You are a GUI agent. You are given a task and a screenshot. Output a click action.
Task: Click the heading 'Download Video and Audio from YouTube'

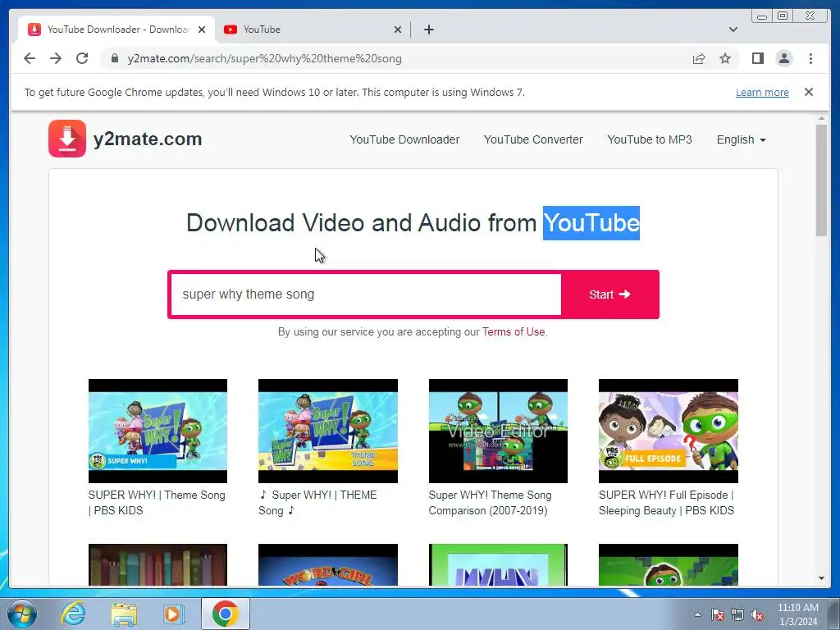point(413,223)
